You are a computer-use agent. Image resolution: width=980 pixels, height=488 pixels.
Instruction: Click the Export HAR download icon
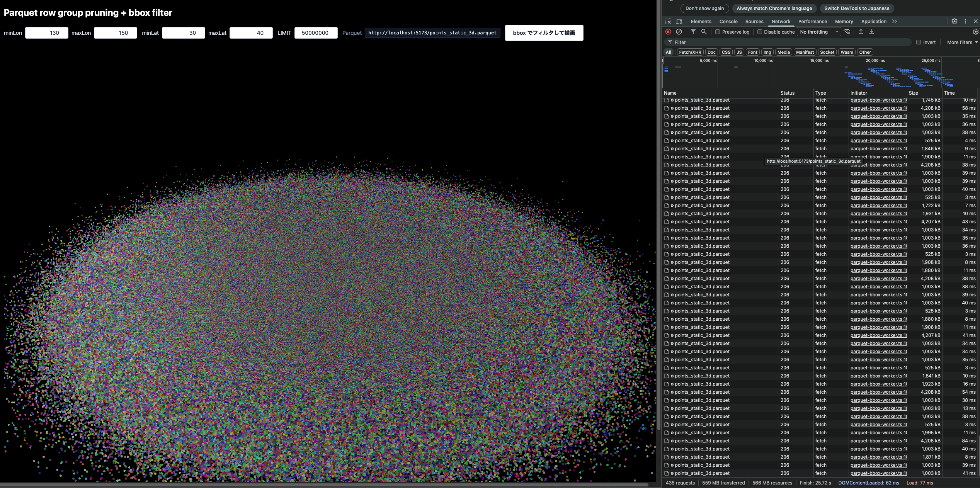[x=872, y=32]
